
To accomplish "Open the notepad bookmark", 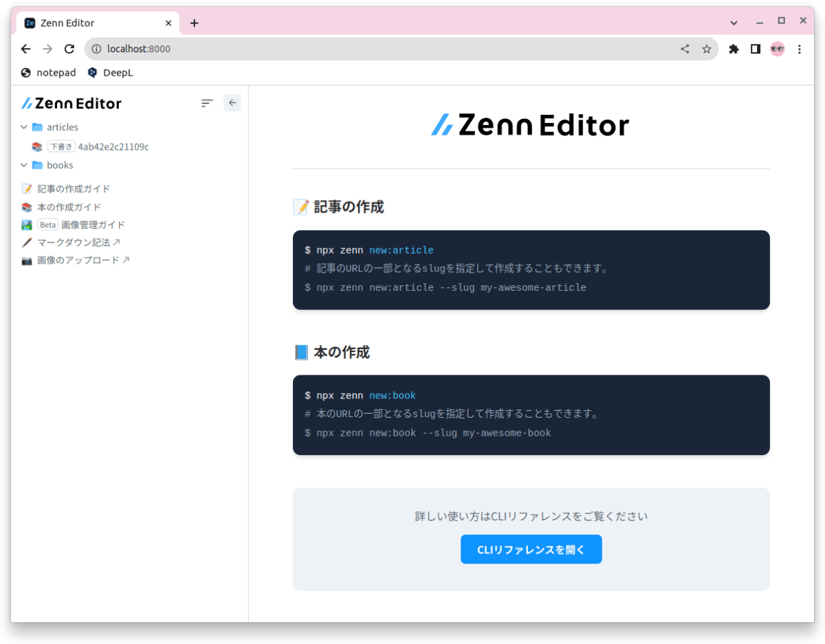I will click(48, 72).
